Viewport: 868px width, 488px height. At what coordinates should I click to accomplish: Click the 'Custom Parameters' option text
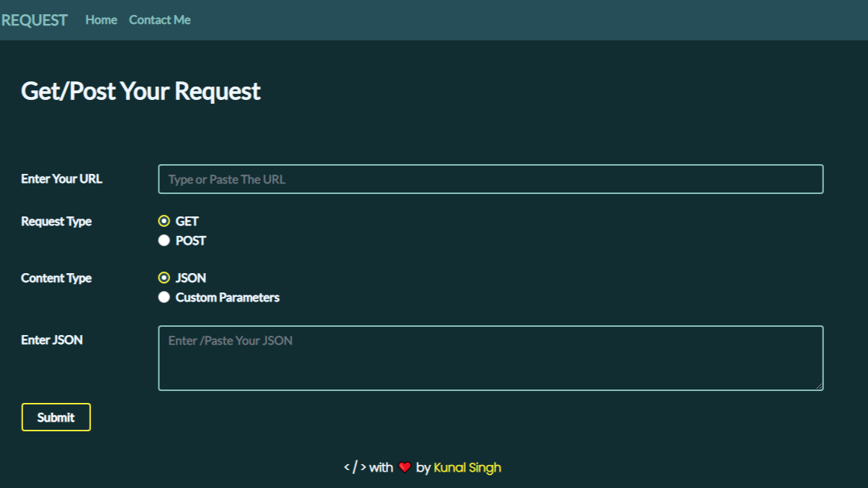click(228, 297)
